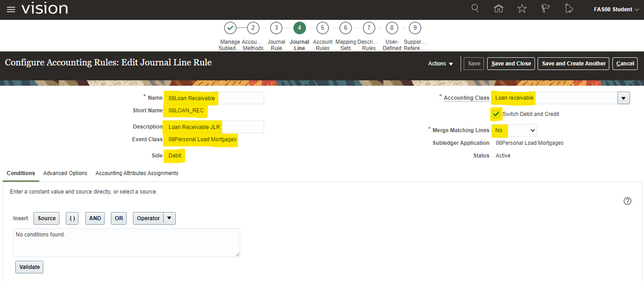Open Favorites star icon
644x282 pixels.
pos(522,9)
